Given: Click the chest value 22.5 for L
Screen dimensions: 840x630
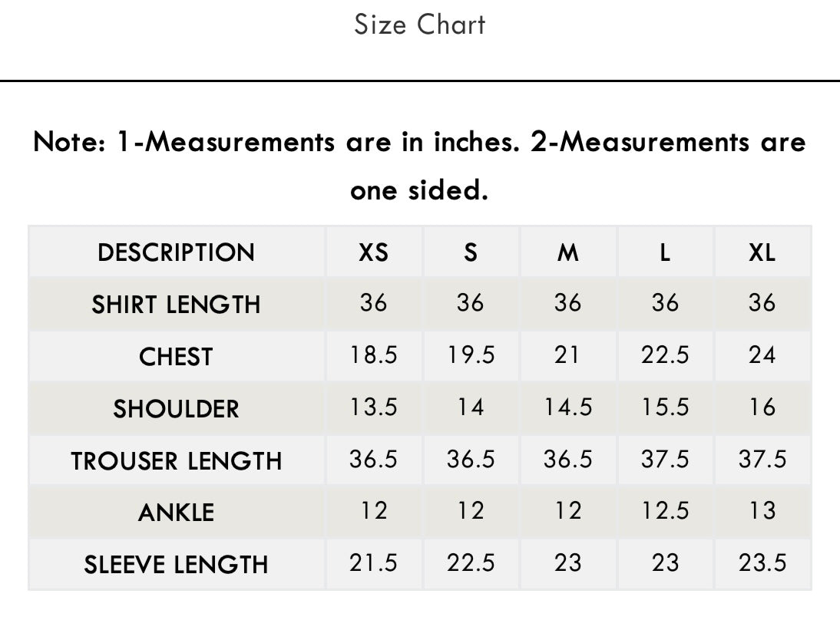Looking at the screenshot, I should point(665,355).
